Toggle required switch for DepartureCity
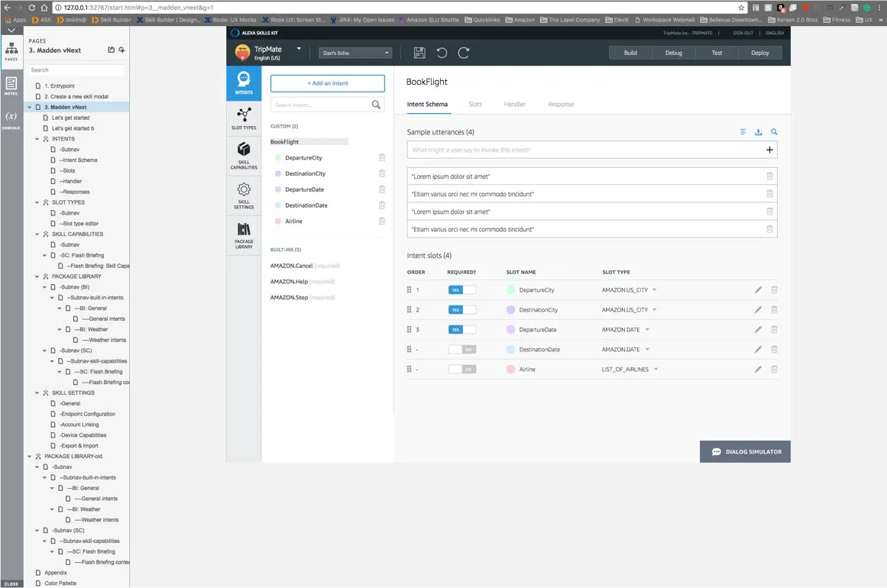 pos(461,290)
